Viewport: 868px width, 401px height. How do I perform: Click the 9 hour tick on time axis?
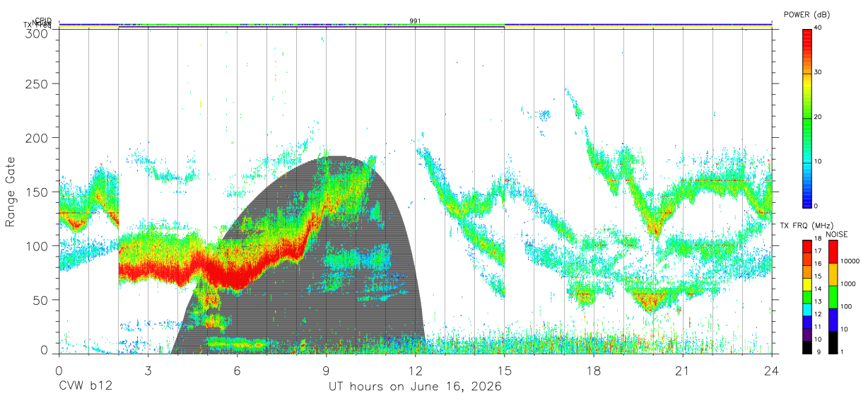326,371
